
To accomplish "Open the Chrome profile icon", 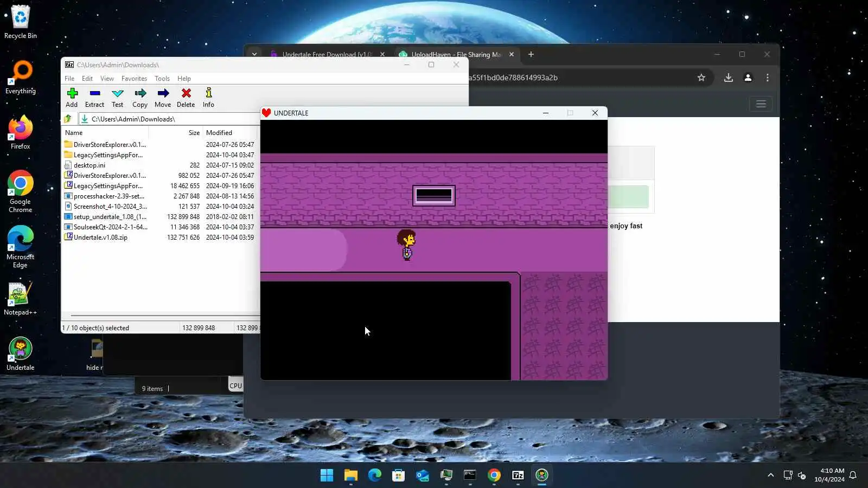I will [x=748, y=78].
